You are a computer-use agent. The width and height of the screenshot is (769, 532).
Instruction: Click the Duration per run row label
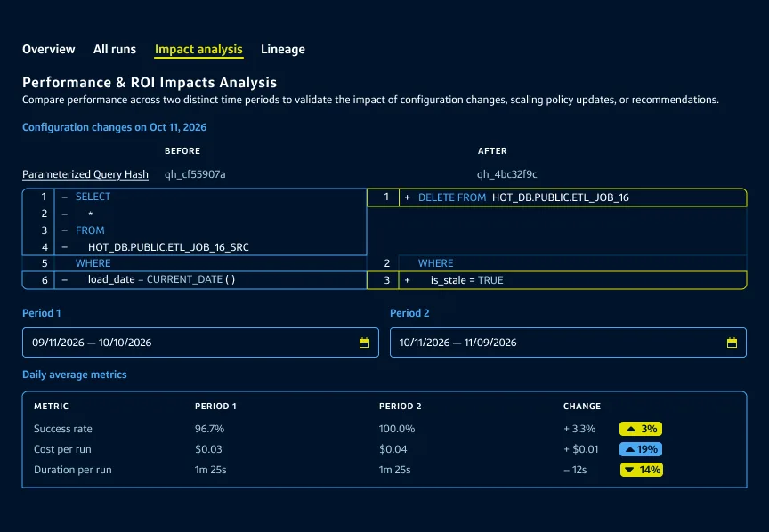coord(73,471)
